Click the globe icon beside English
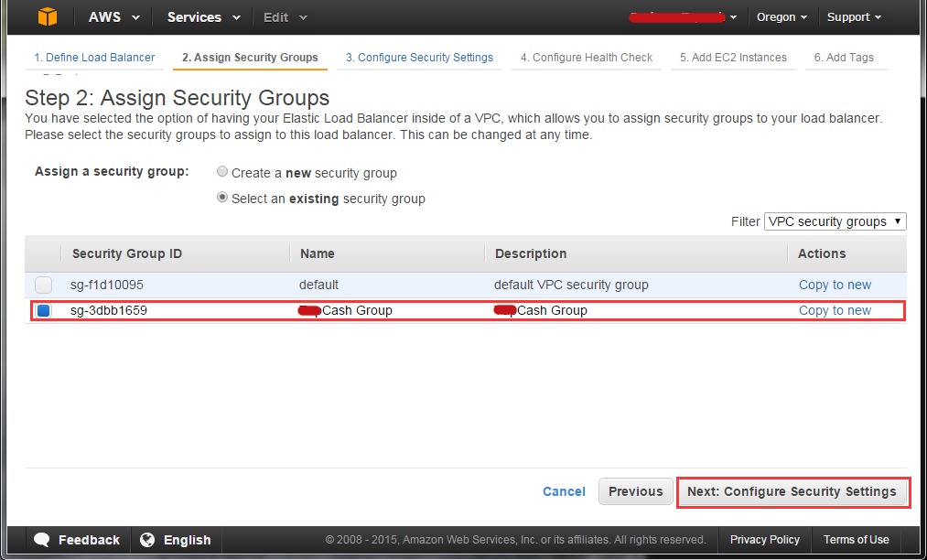This screenshot has width=927, height=560. tap(147, 540)
